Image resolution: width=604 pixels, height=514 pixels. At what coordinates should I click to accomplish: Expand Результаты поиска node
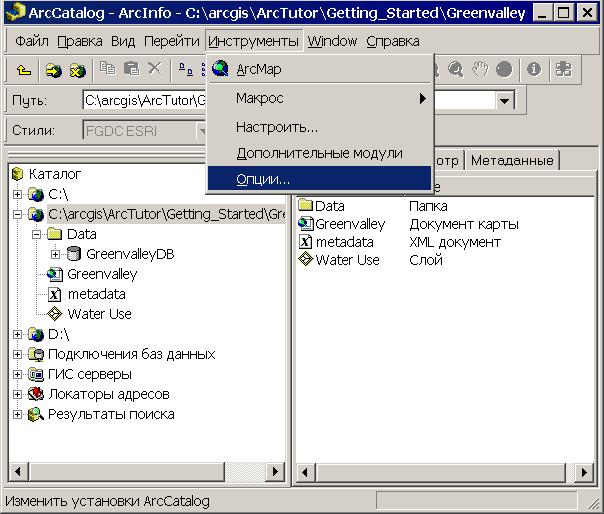coord(17,414)
